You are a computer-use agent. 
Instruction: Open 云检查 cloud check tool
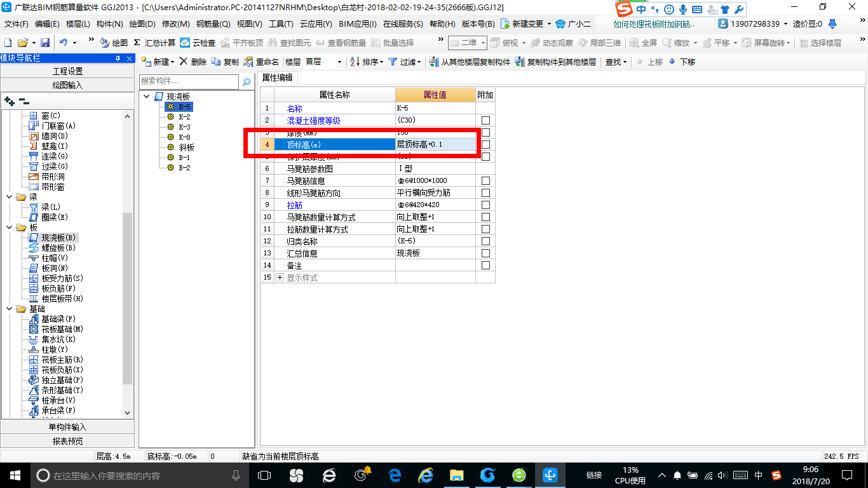(x=198, y=43)
